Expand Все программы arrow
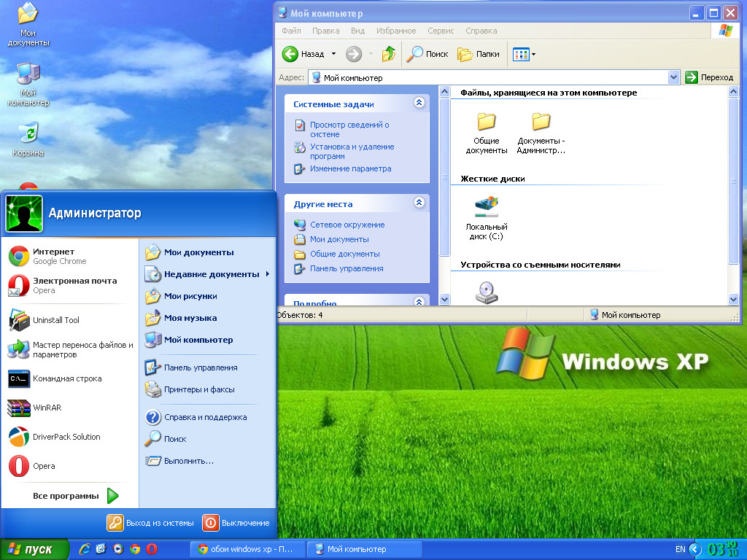The width and height of the screenshot is (747, 560). click(x=113, y=496)
